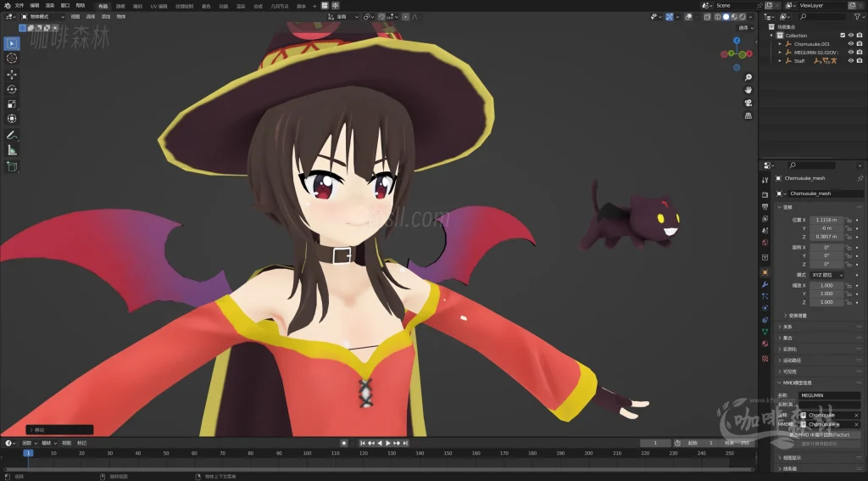Play the animation forward
868x481 pixels.
(388, 443)
